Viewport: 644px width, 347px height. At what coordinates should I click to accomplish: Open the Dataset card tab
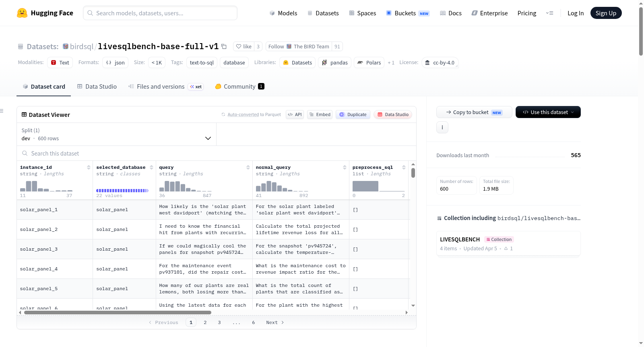(43, 87)
